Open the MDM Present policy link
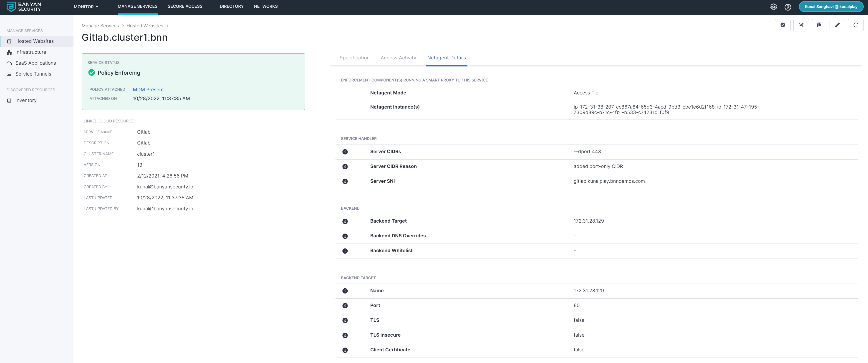Image resolution: width=868 pixels, height=363 pixels. point(148,89)
